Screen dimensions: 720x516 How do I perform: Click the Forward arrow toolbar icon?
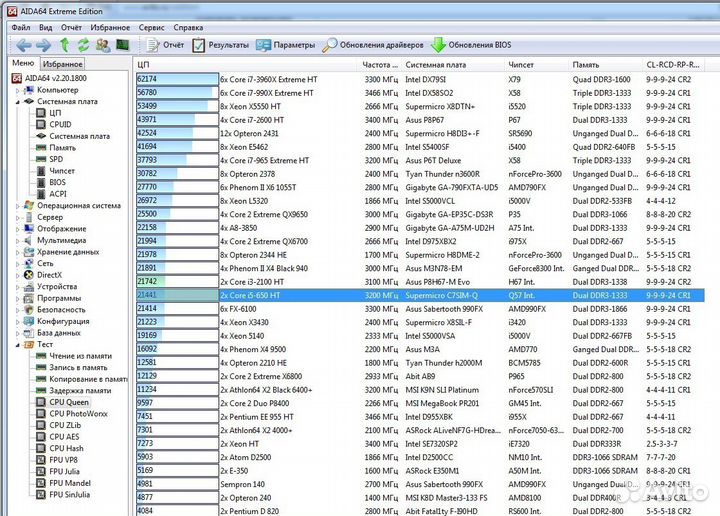coord(44,45)
